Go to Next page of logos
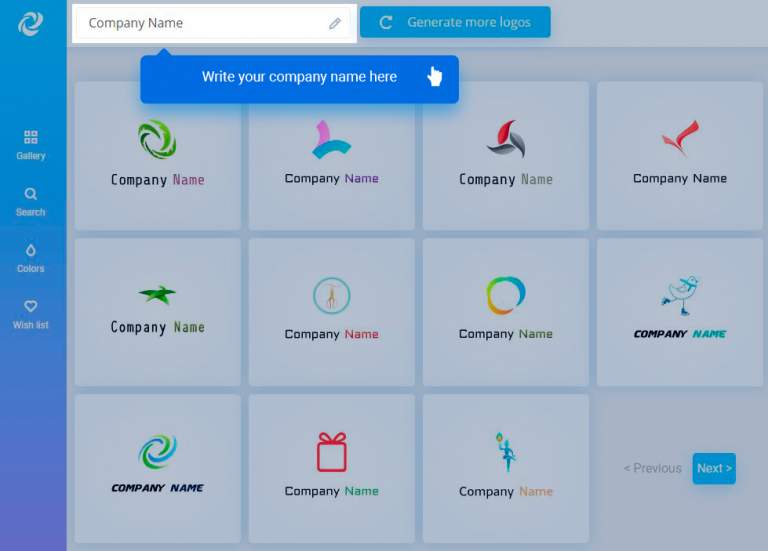Screen dimensions: 768x551 [714, 468]
